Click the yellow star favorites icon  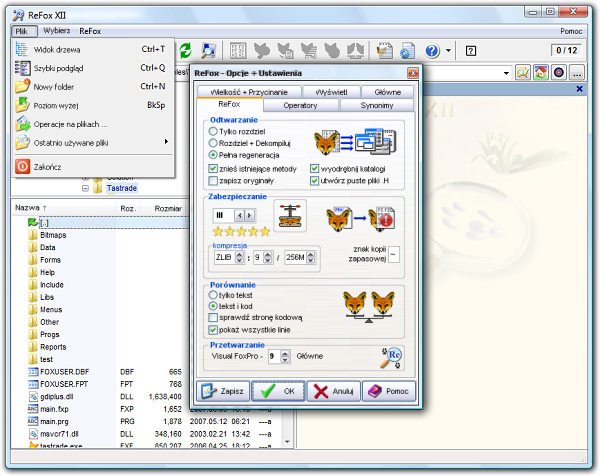(x=521, y=72)
